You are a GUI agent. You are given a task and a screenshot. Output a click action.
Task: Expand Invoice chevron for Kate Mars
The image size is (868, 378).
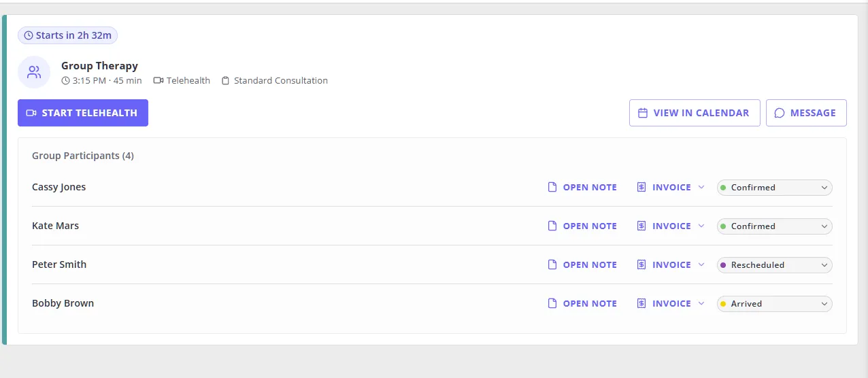click(701, 226)
